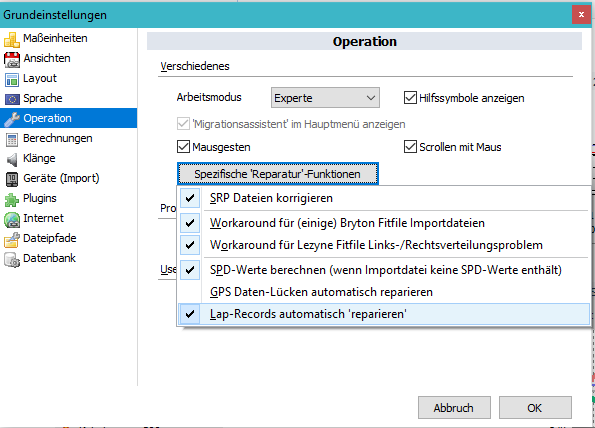Select the Ansichten calendar icon
The width and height of the screenshot is (595, 428).
click(x=12, y=59)
